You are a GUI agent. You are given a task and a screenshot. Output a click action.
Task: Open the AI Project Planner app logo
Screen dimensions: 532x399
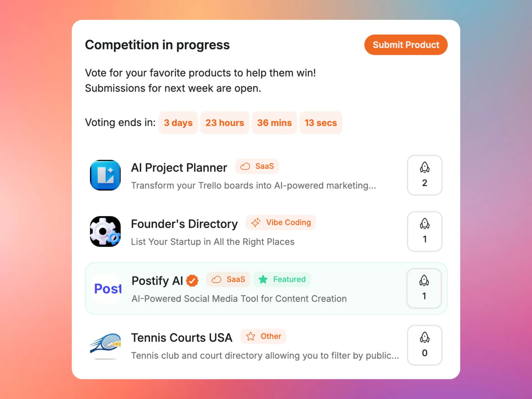click(x=105, y=175)
